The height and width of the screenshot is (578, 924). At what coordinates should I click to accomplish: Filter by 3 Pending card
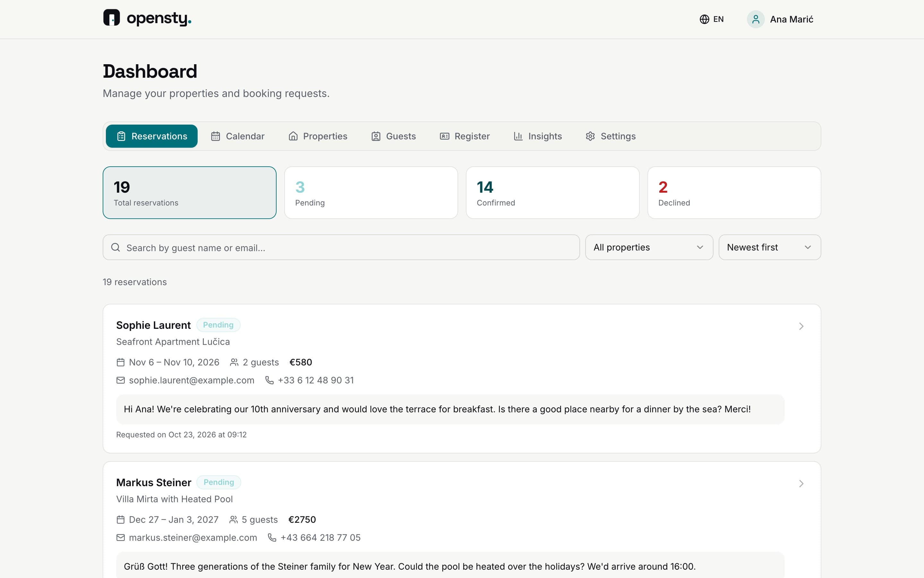coord(371,193)
